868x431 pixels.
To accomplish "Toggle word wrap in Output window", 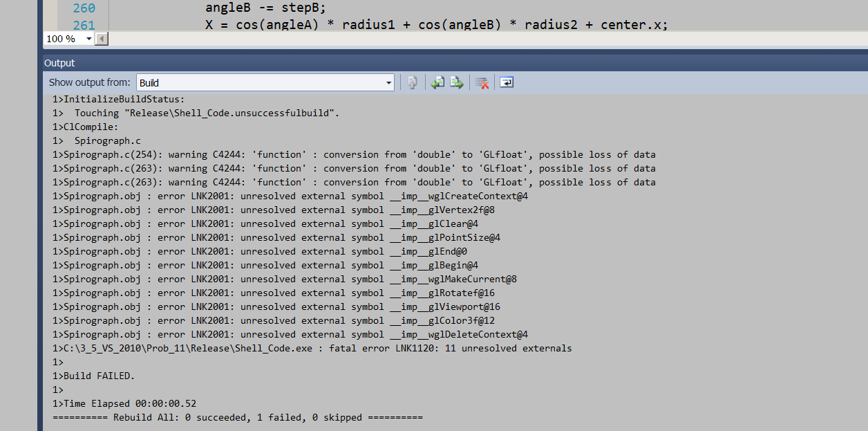I will (507, 82).
